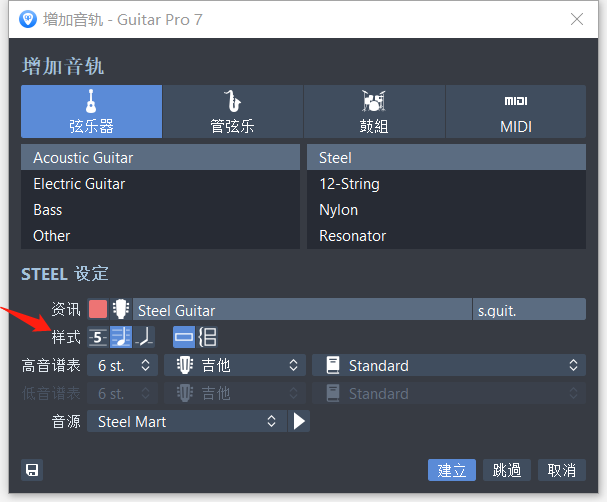
Task: Toggle standard notation style icon
Action: click(x=121, y=337)
